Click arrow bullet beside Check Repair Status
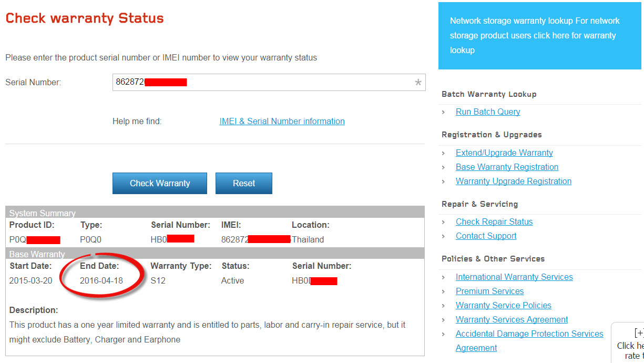This screenshot has height=363, width=644. [x=444, y=222]
